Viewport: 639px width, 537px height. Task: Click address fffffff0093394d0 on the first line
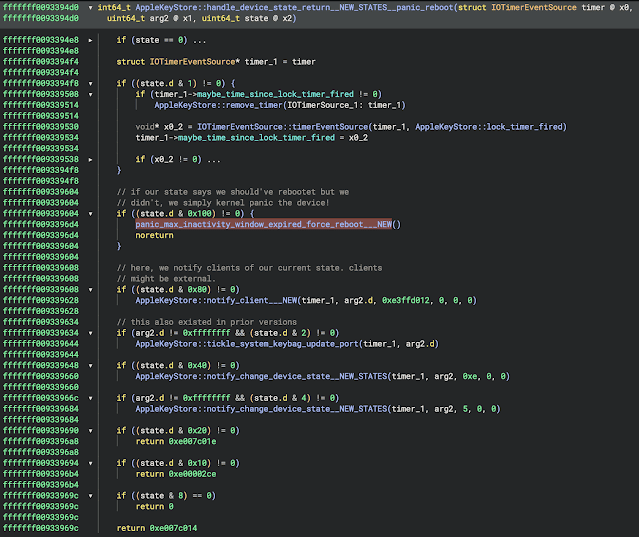pos(40,7)
